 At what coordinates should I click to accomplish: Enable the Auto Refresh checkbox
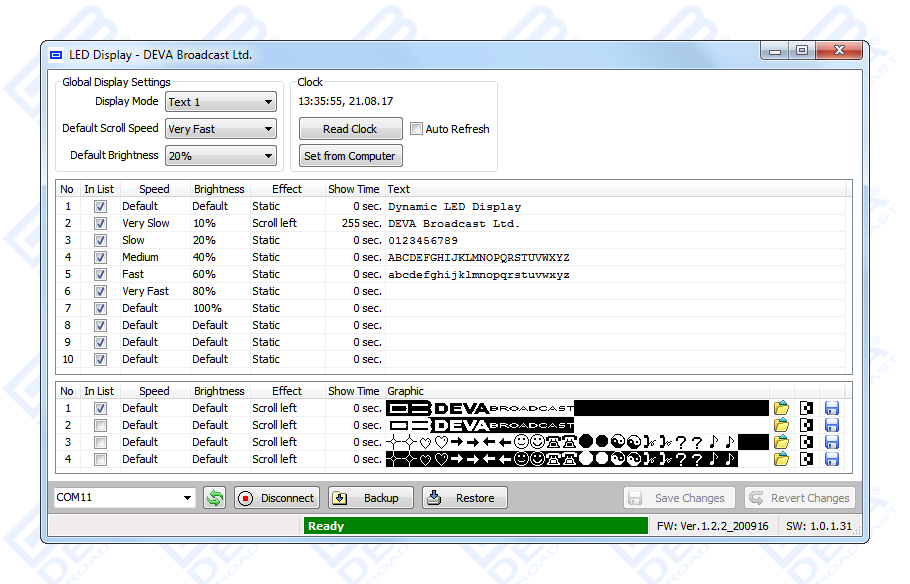coord(417,129)
